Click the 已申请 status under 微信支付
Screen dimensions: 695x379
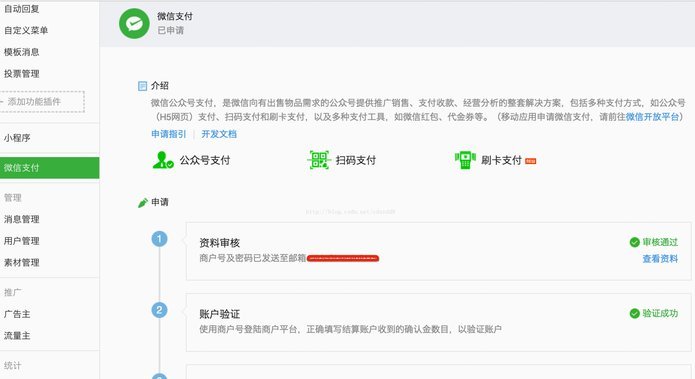[171, 31]
